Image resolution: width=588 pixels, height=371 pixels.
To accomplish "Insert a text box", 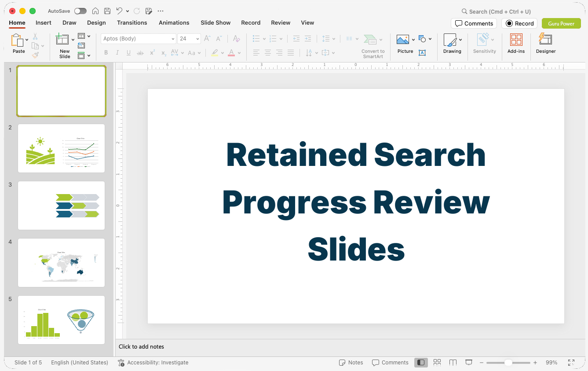I will (x=422, y=53).
